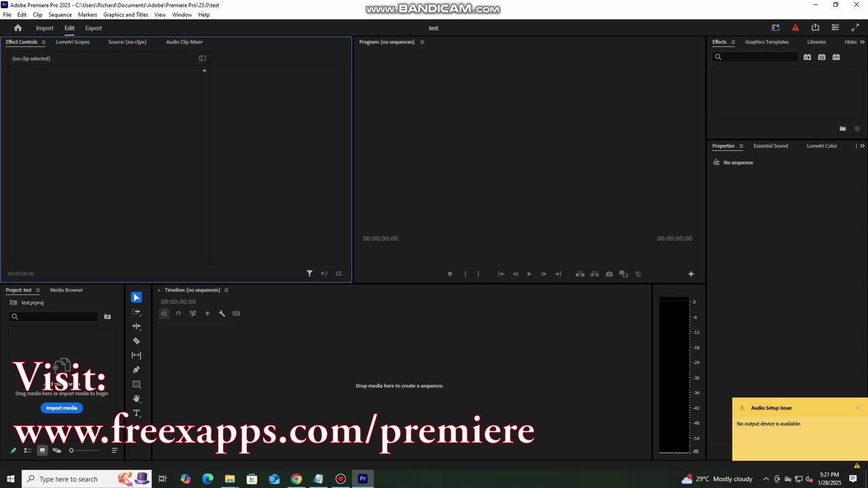Open the Markers menu

tap(87, 14)
